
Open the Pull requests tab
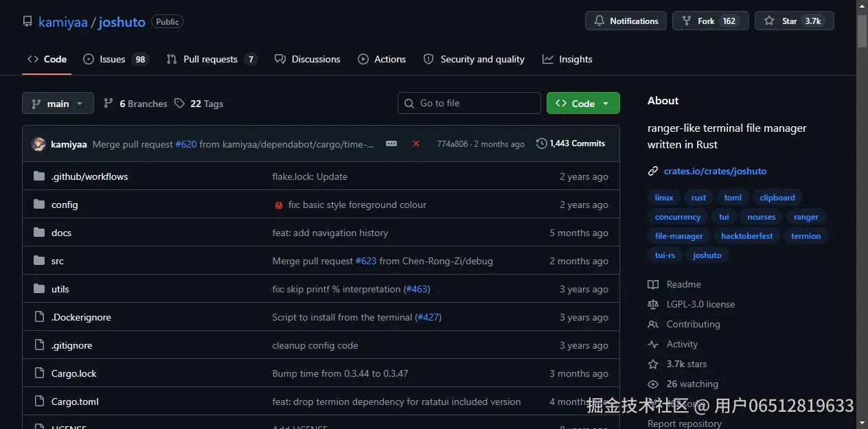point(212,59)
